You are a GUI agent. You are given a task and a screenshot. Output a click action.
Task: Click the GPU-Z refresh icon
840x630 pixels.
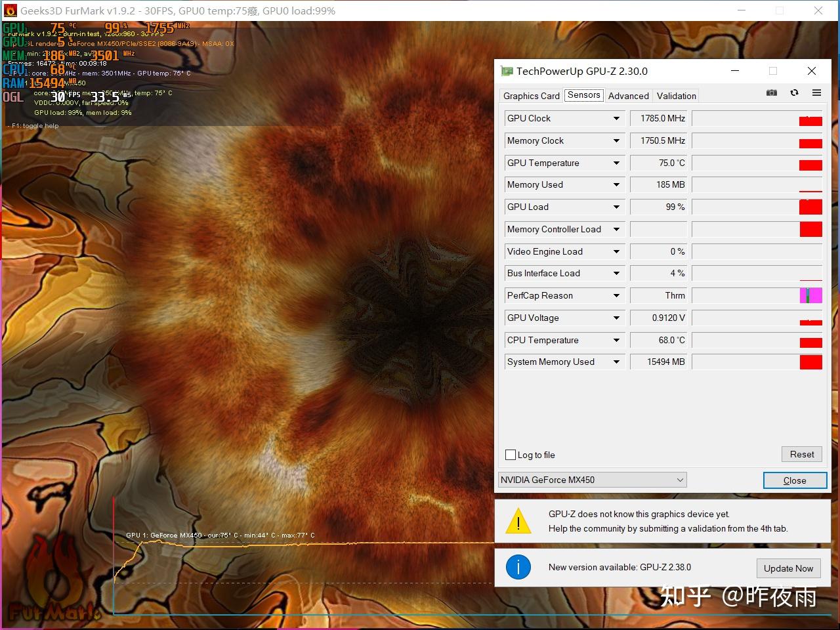tap(794, 93)
